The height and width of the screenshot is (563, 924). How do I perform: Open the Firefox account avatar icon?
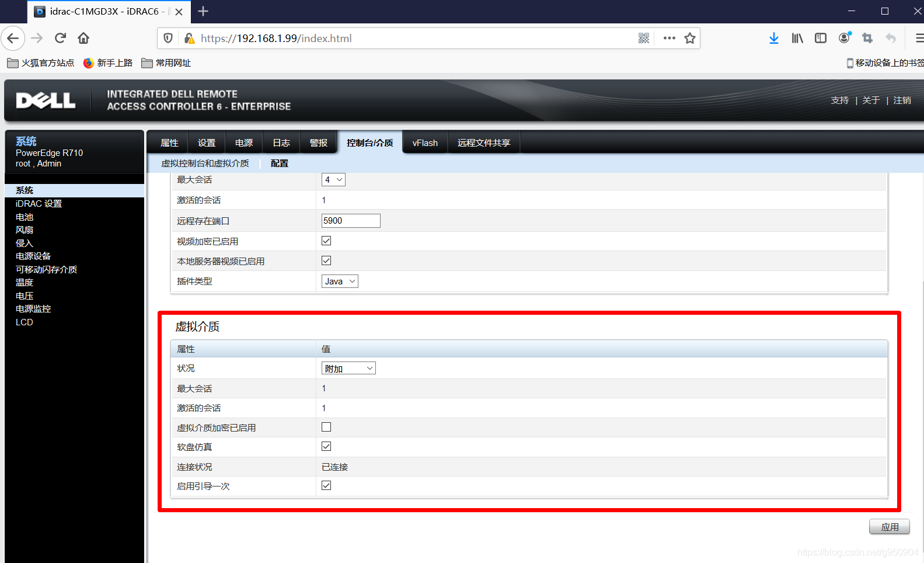[x=844, y=39]
